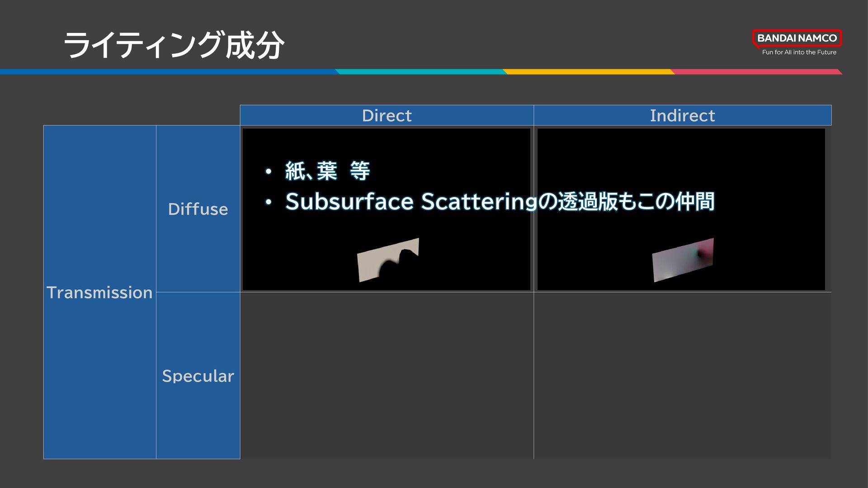
Task: Click the teal segment of divider stripe
Action: (x=420, y=71)
